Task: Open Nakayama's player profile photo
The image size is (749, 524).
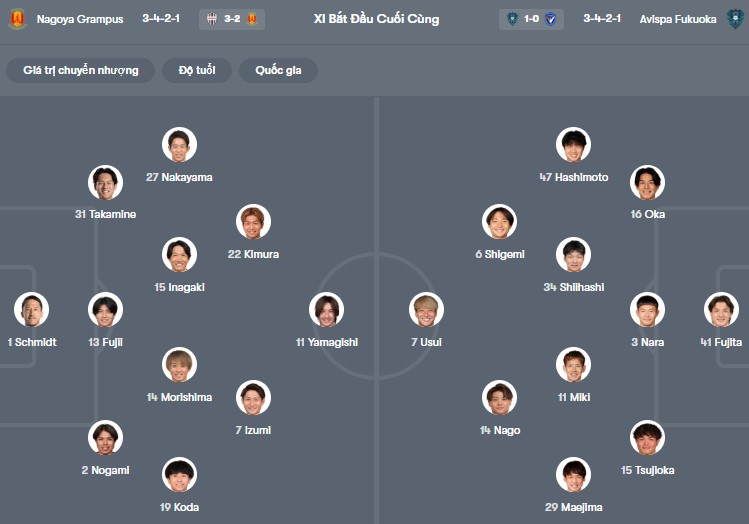Action: point(179,145)
